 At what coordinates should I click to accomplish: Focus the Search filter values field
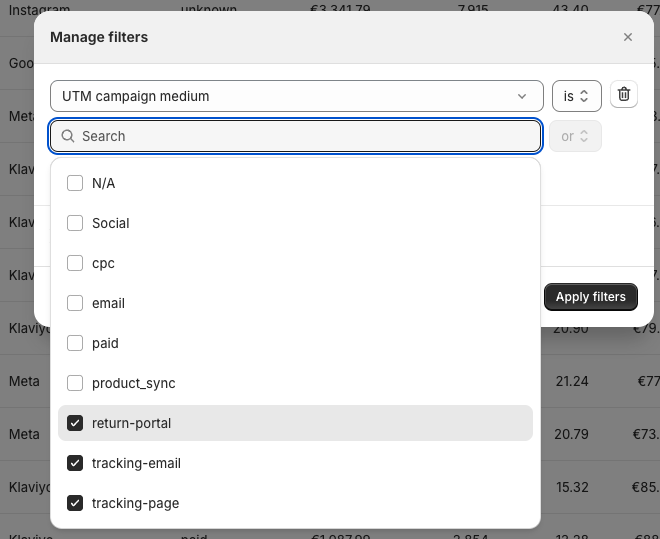point(295,136)
